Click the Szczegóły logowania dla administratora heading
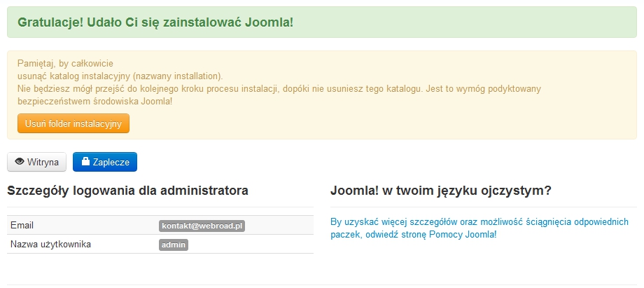The width and height of the screenshot is (644, 288). [x=127, y=191]
